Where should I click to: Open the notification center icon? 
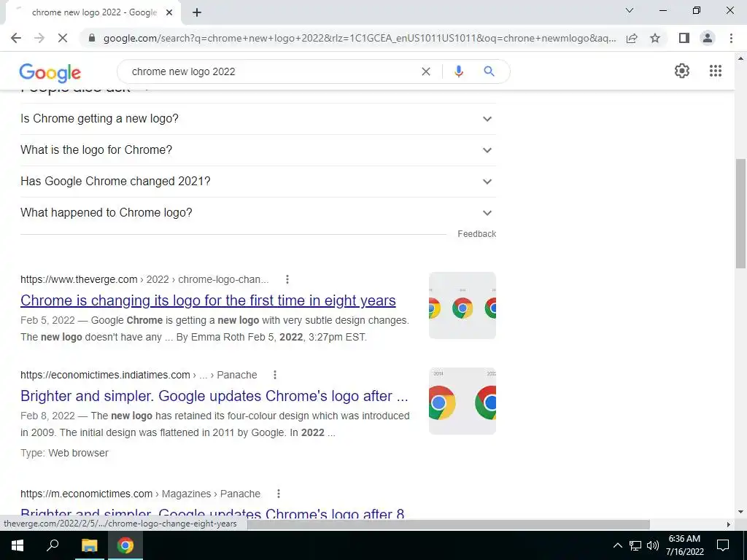[723, 545]
